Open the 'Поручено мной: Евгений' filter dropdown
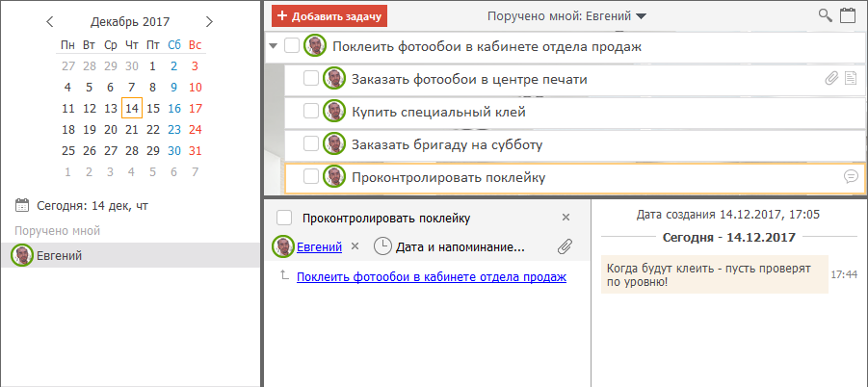 [x=566, y=16]
